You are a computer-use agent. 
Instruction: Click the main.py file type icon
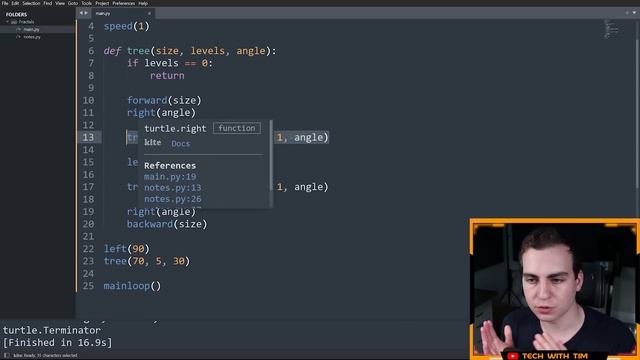[18, 29]
